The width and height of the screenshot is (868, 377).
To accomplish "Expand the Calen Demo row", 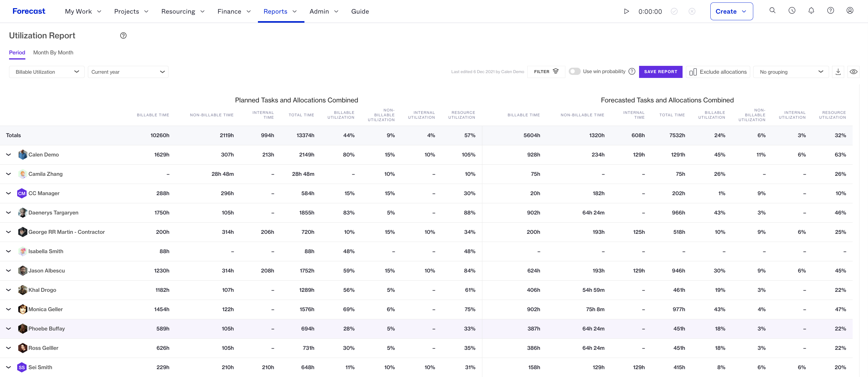I will coord(8,155).
